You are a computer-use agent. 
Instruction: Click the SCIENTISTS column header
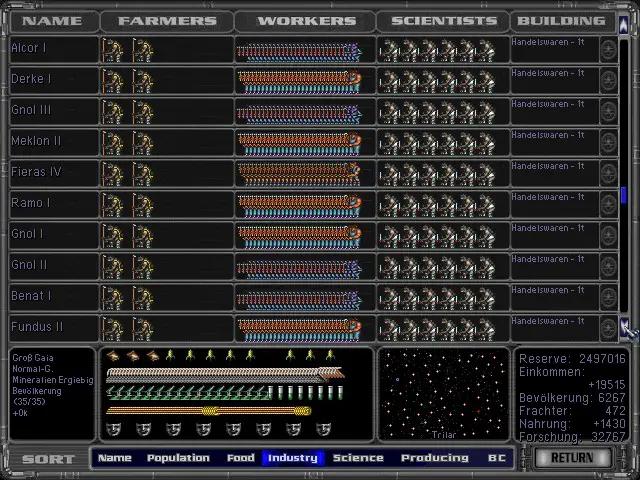point(444,21)
